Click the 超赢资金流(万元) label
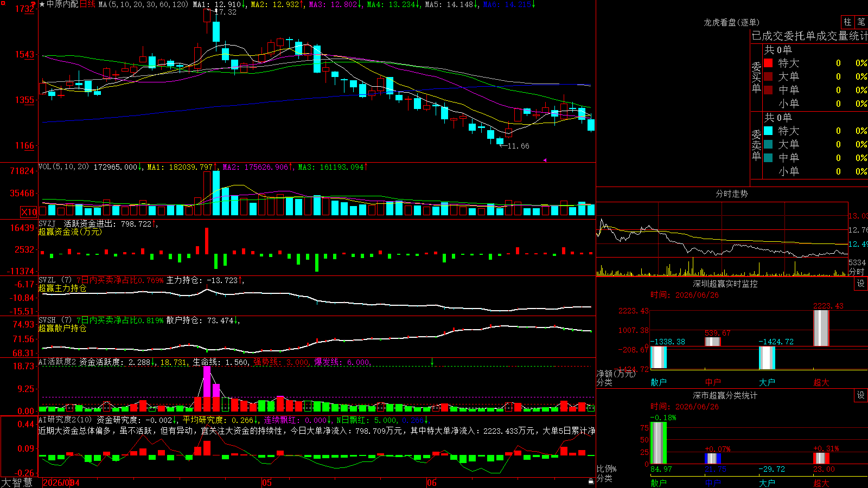The width and height of the screenshot is (868, 488). click(70, 232)
